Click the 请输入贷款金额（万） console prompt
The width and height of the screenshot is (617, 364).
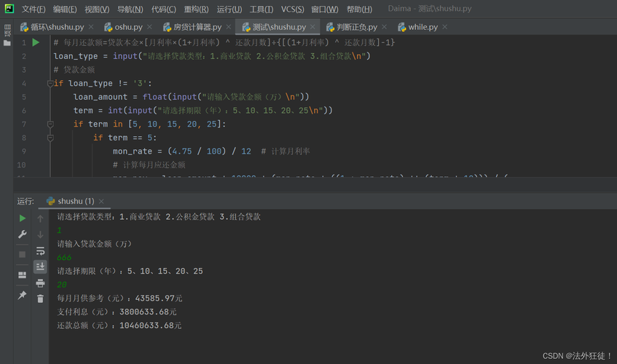95,244
